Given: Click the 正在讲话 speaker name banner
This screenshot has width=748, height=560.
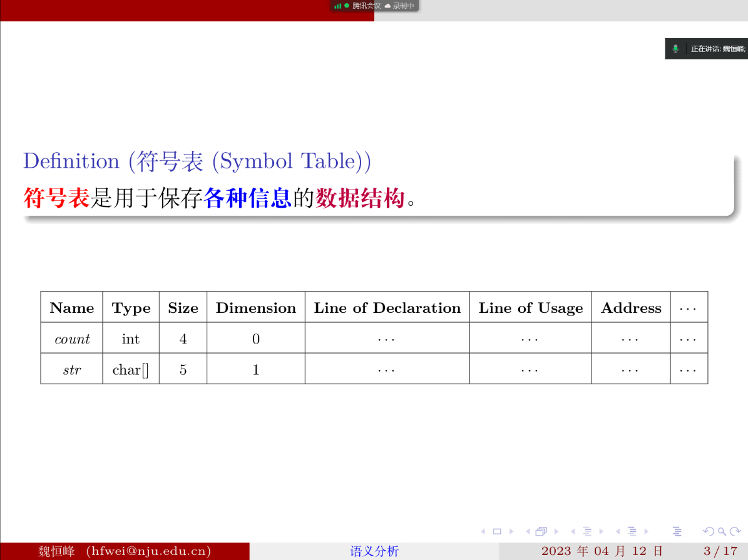Looking at the screenshot, I should pos(717,48).
